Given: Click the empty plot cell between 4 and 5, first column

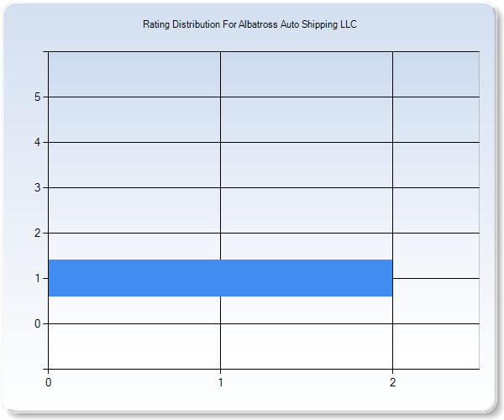Looking at the screenshot, I should click(x=134, y=119).
